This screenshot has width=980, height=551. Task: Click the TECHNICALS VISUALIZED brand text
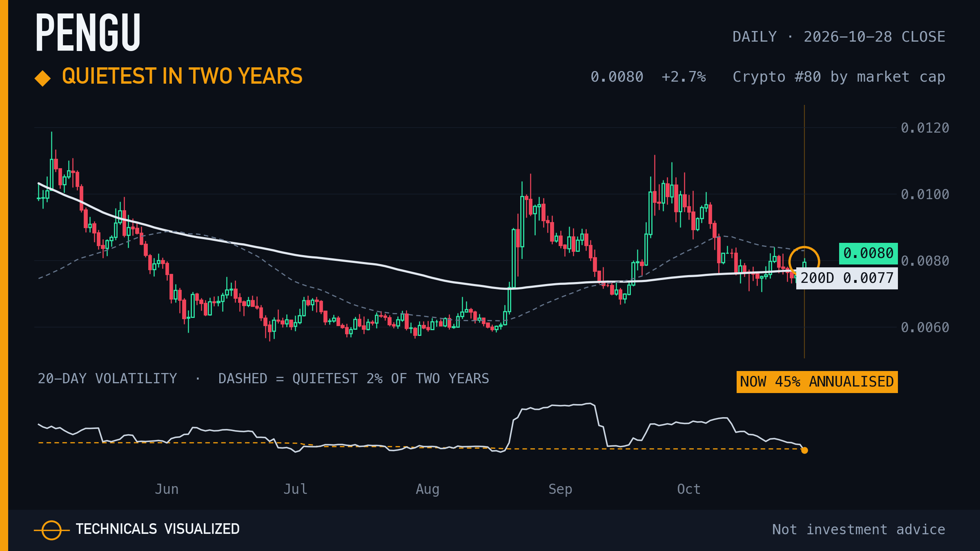coord(158,529)
